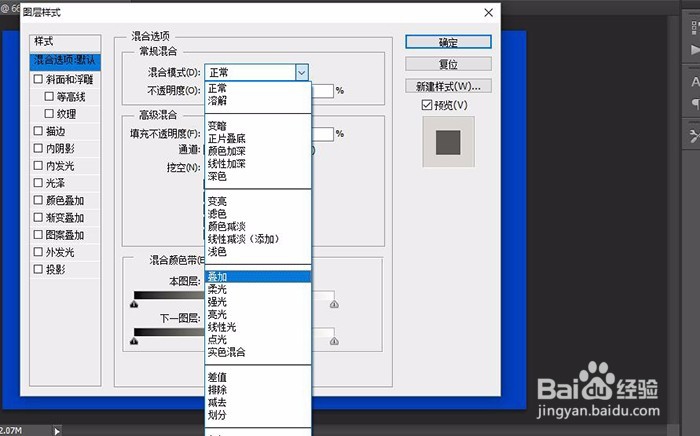Choose 浅色 blend mode
The width and height of the screenshot is (700, 436).
tap(258, 251)
